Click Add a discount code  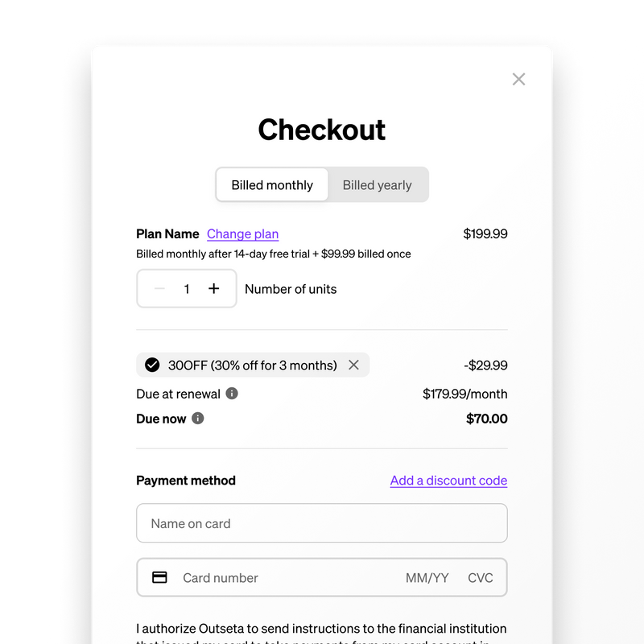[x=448, y=481]
